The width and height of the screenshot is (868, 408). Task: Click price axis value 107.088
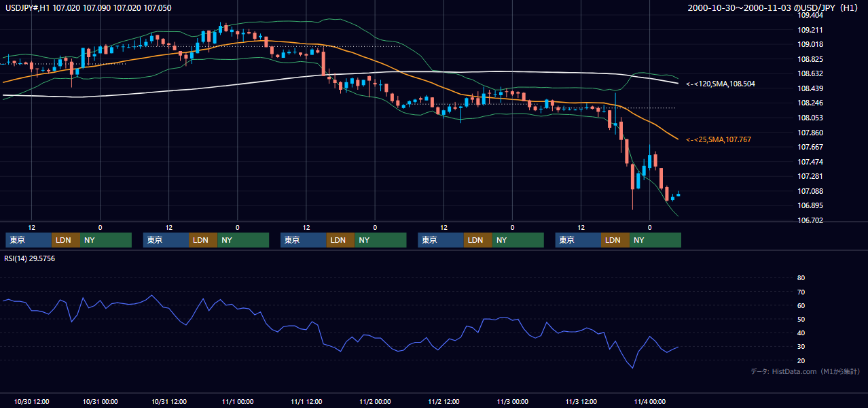click(x=810, y=191)
